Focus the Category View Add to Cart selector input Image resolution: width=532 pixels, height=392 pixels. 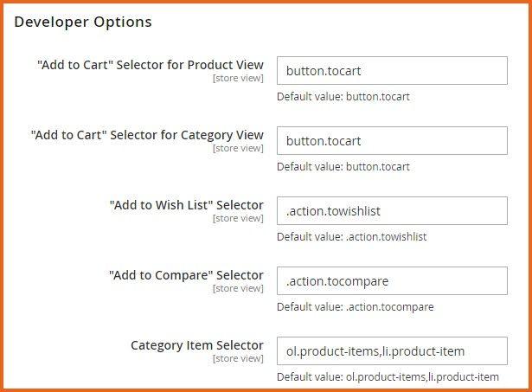(x=391, y=141)
